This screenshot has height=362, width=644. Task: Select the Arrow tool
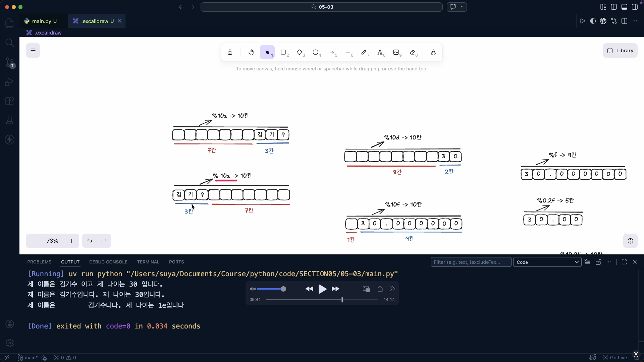click(x=332, y=52)
